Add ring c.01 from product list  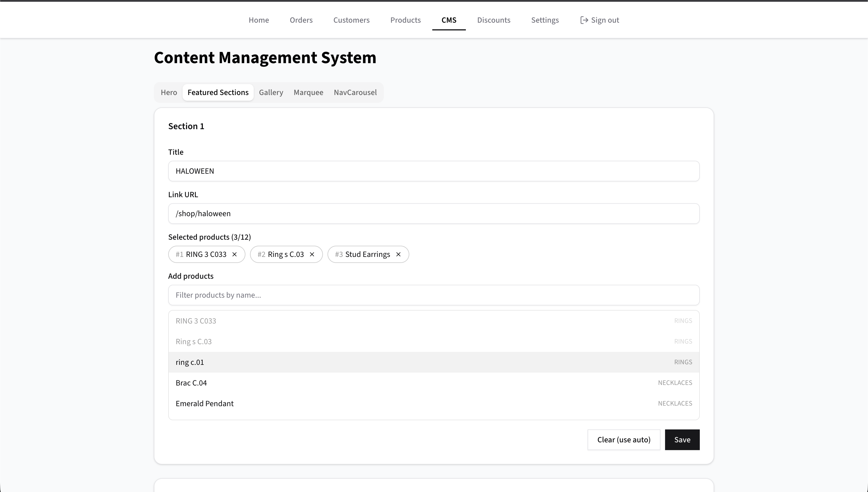(433, 362)
